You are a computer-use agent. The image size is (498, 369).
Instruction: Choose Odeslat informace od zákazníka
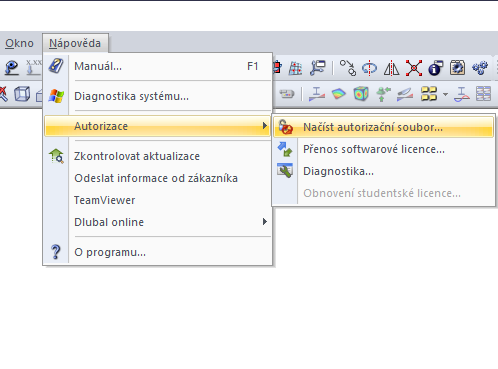click(x=157, y=178)
